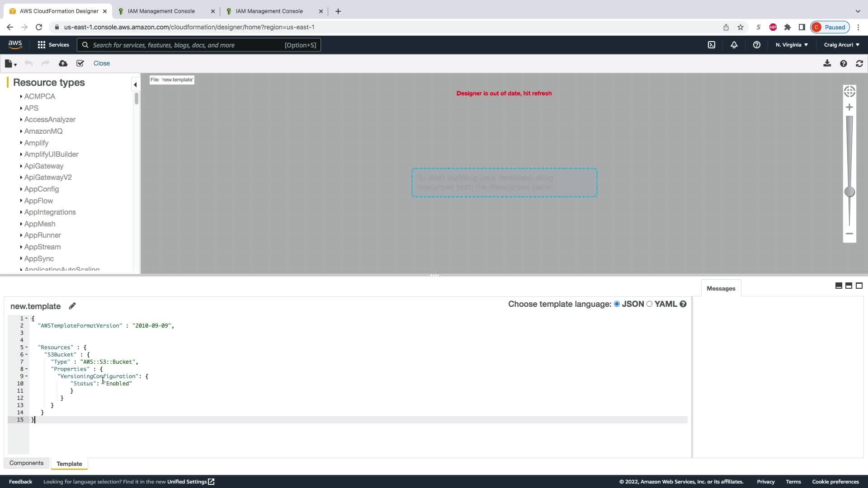Image resolution: width=868 pixels, height=488 pixels.
Task: Click the Validate template checkmark icon
Action: coord(80,64)
